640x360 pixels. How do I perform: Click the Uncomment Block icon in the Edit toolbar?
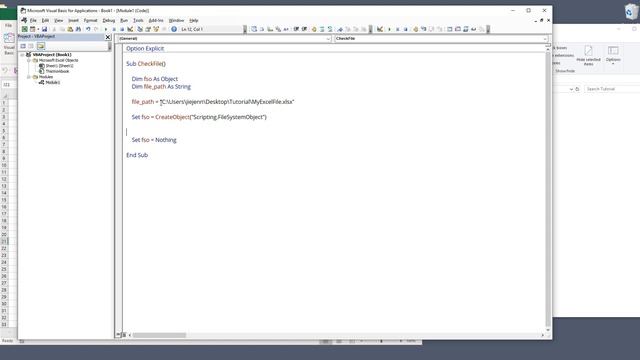(x=330, y=29)
